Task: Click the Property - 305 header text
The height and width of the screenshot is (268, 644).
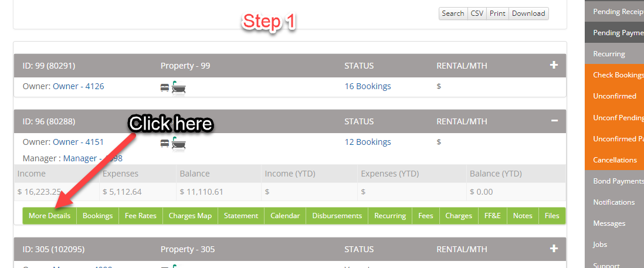Action: (x=188, y=249)
